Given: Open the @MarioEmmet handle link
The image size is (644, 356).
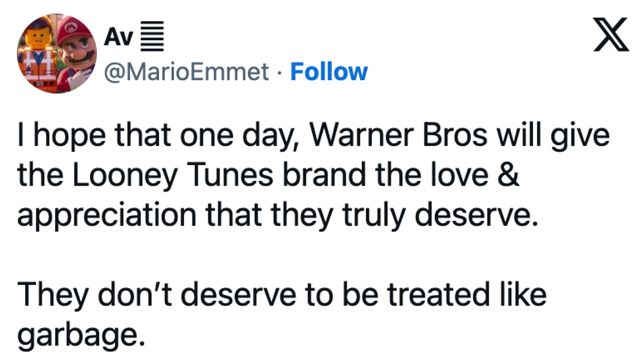Looking at the screenshot, I should tap(187, 71).
